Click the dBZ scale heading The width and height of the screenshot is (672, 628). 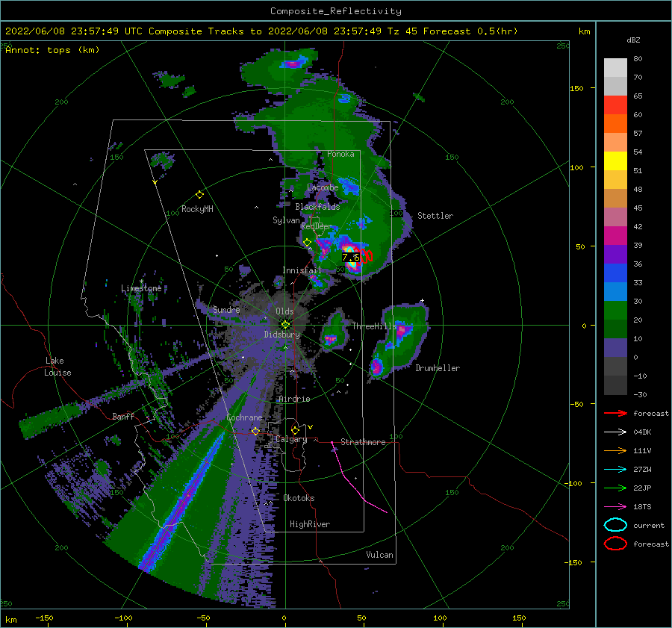tap(633, 40)
